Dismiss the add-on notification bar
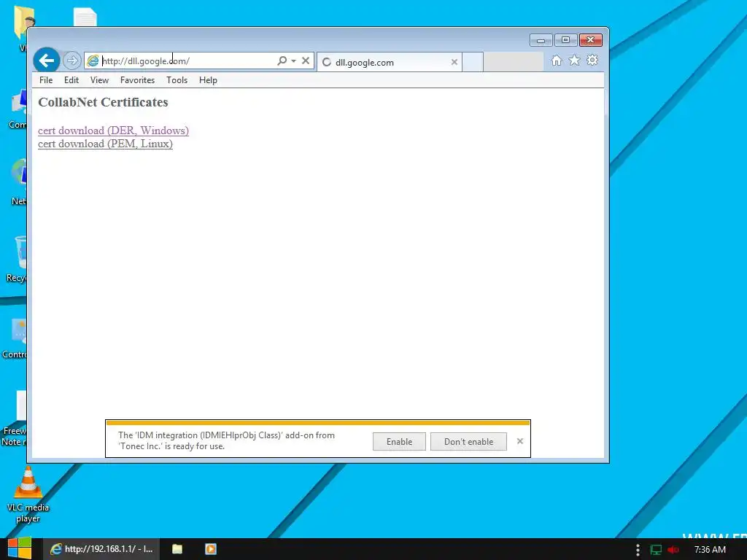This screenshot has height=560, width=747. [520, 441]
